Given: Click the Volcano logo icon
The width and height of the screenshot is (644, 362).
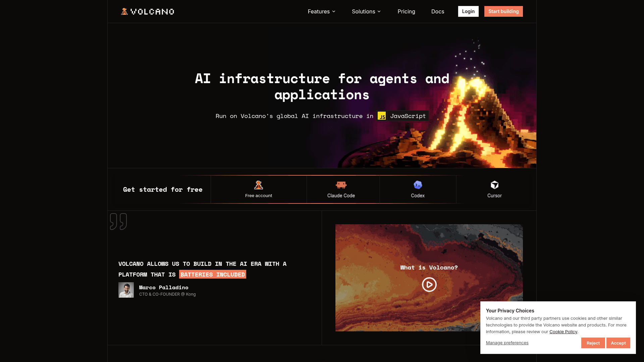Looking at the screenshot, I should click(124, 11).
